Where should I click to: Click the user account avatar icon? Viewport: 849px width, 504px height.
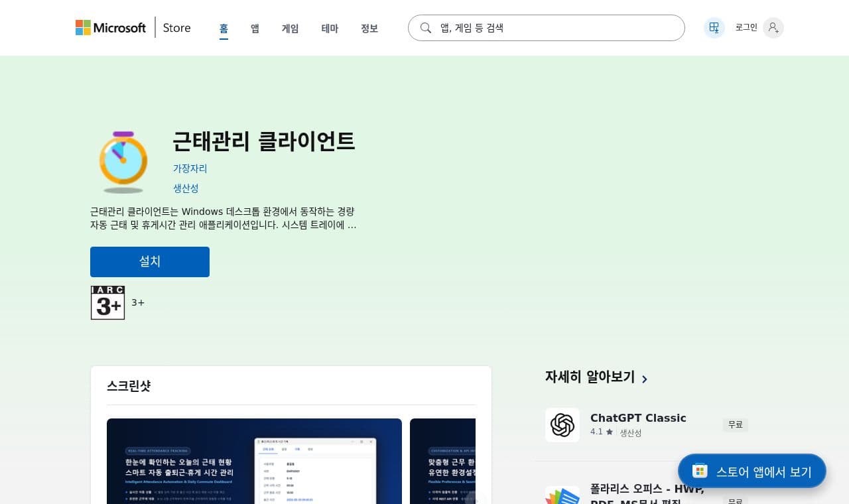(x=773, y=28)
